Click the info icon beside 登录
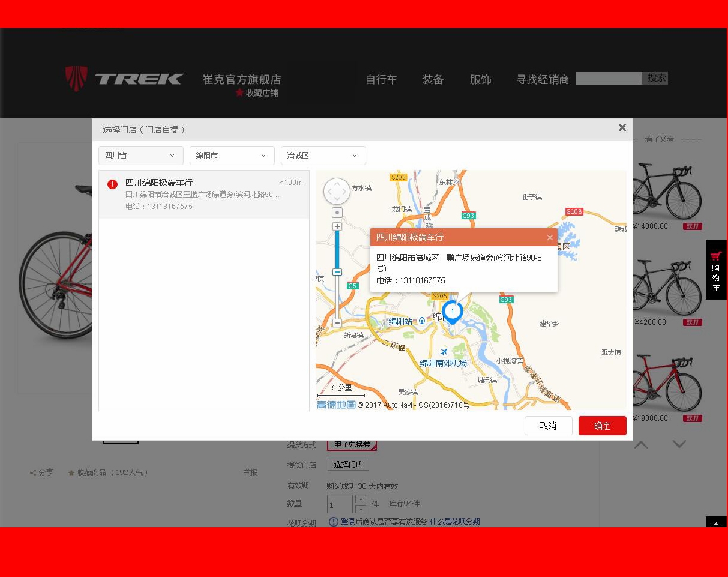 [x=334, y=522]
